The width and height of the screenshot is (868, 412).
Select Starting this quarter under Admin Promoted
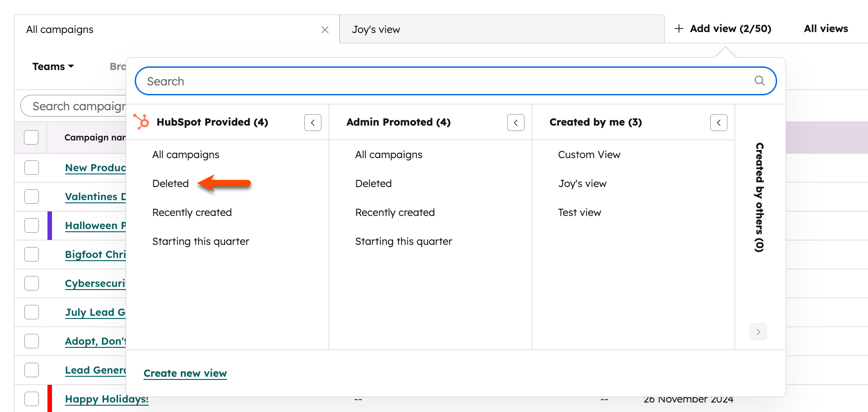[x=403, y=241]
